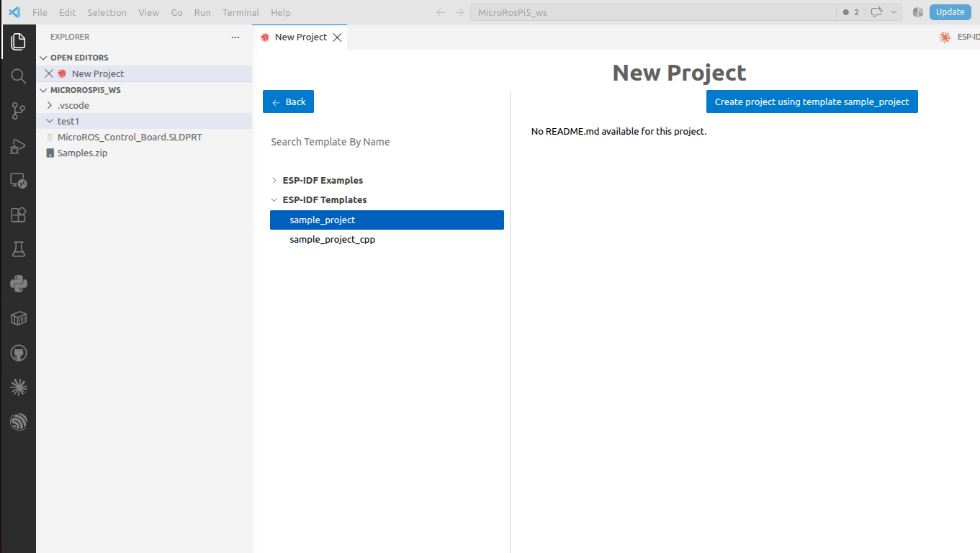Image resolution: width=980 pixels, height=553 pixels.
Task: Open the Source Control view
Action: [x=18, y=111]
